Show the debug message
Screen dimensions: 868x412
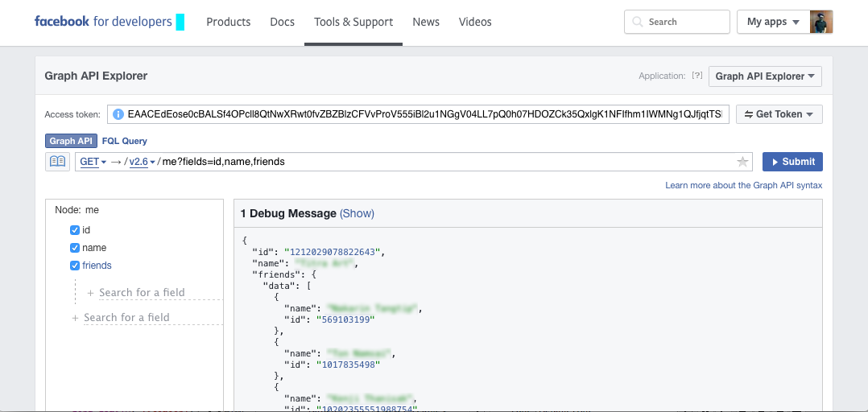tap(357, 213)
